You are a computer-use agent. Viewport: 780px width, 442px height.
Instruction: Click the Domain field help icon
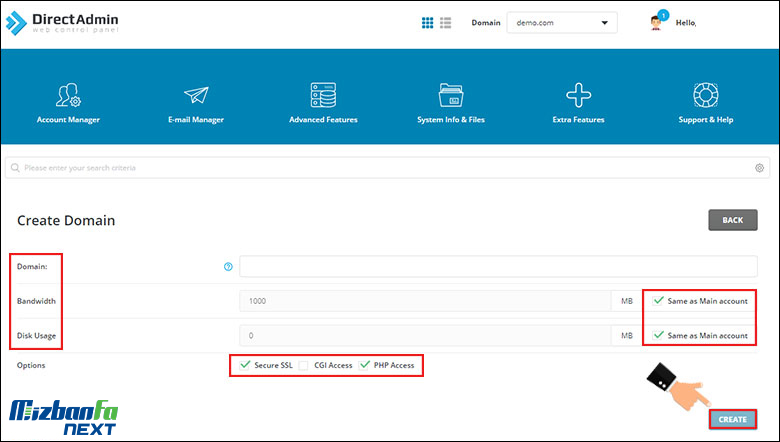(228, 267)
